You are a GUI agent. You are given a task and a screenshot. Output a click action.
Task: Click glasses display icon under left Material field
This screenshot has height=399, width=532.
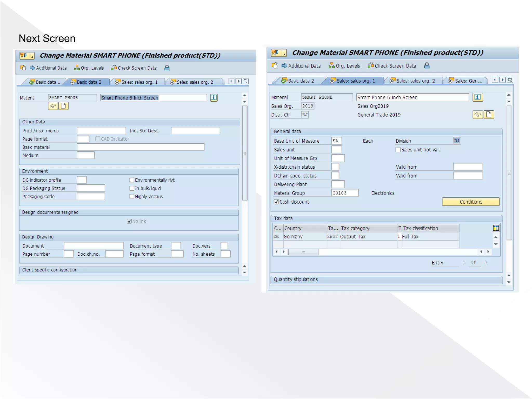tap(53, 106)
